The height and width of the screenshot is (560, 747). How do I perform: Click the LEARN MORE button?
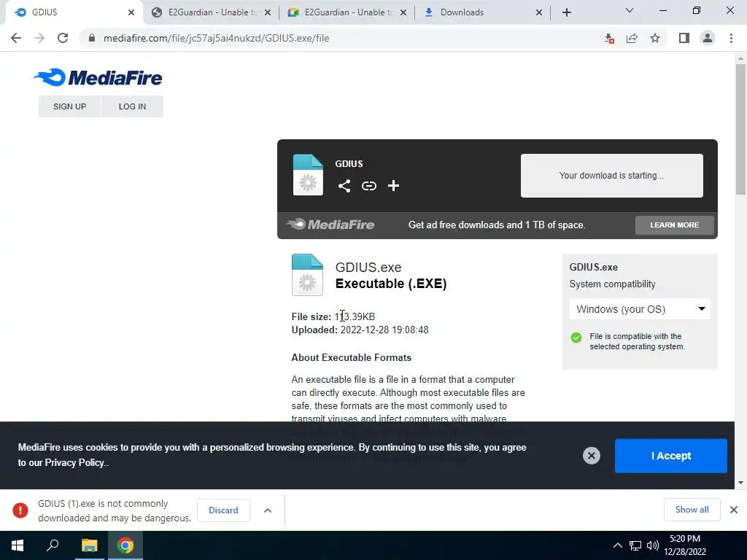click(675, 225)
